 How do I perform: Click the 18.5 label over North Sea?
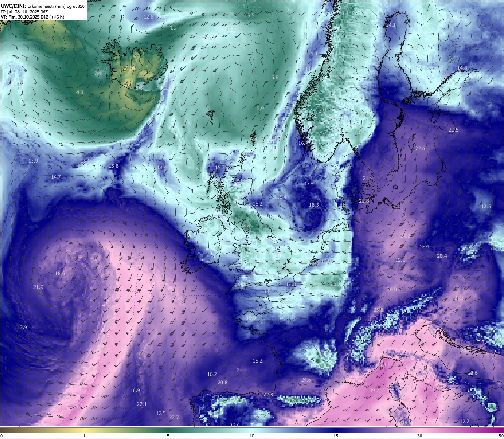(314, 205)
